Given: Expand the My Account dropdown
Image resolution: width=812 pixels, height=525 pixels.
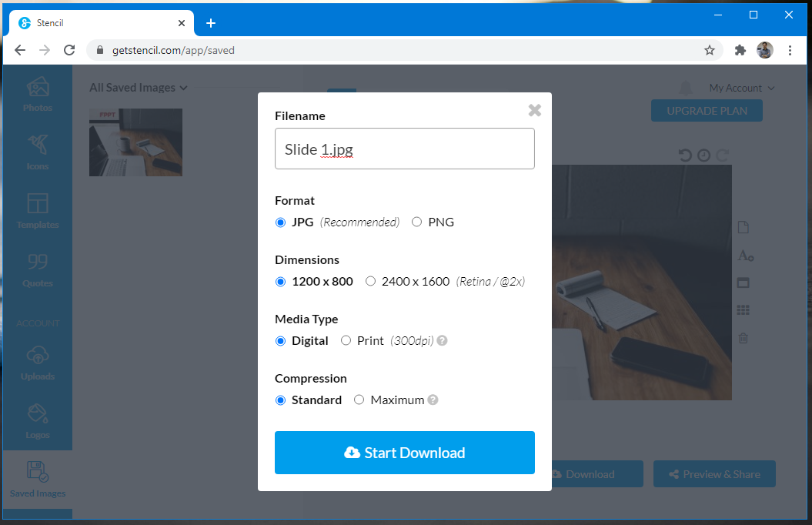Looking at the screenshot, I should pyautogui.click(x=742, y=88).
